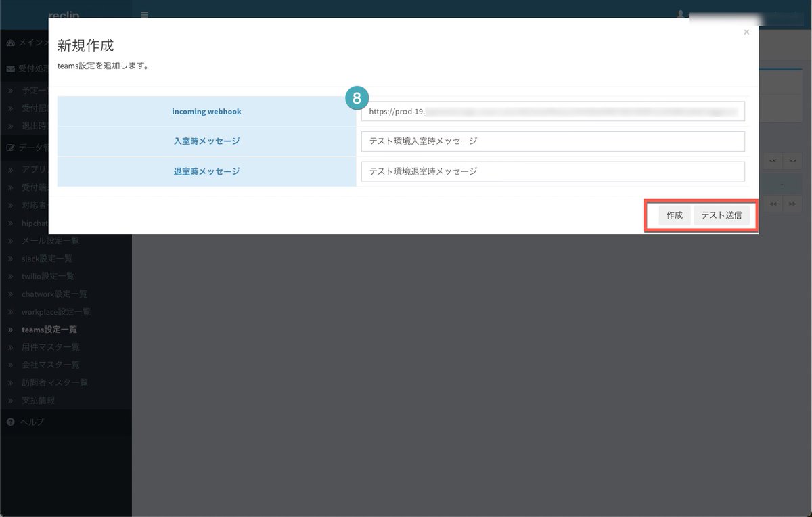Click the user account icon in header

[x=681, y=14]
